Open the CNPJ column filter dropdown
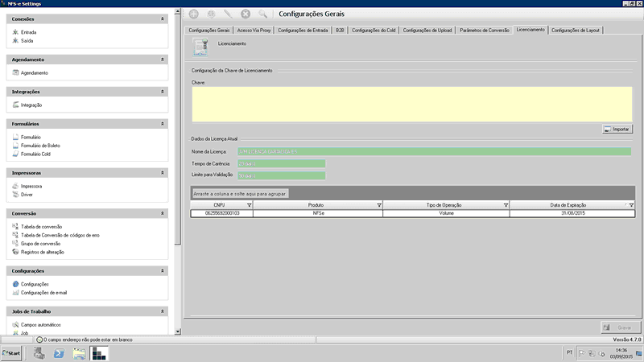 pyautogui.click(x=249, y=206)
